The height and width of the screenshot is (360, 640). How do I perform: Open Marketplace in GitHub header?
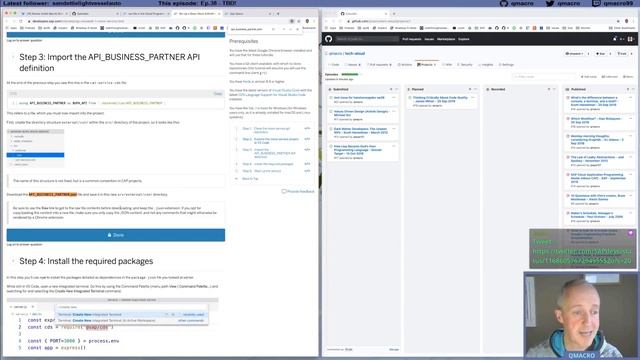click(x=446, y=39)
